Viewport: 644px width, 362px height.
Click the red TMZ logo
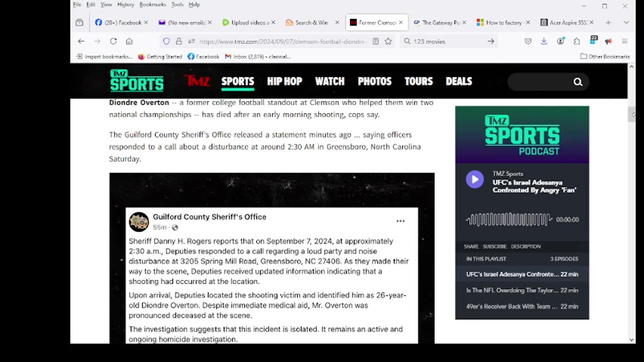click(x=197, y=80)
